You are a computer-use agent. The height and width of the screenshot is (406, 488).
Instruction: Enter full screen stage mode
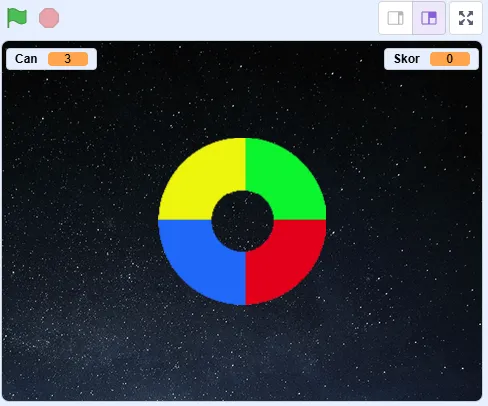coord(466,18)
